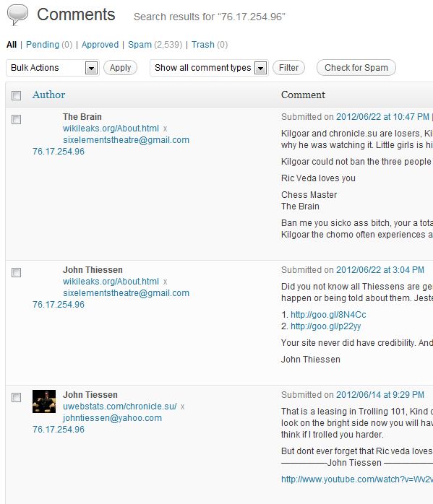Viewport: 433px width, 504px height.
Task: Click the x beside The Brain's wikileaks URL
Action: pos(165,129)
